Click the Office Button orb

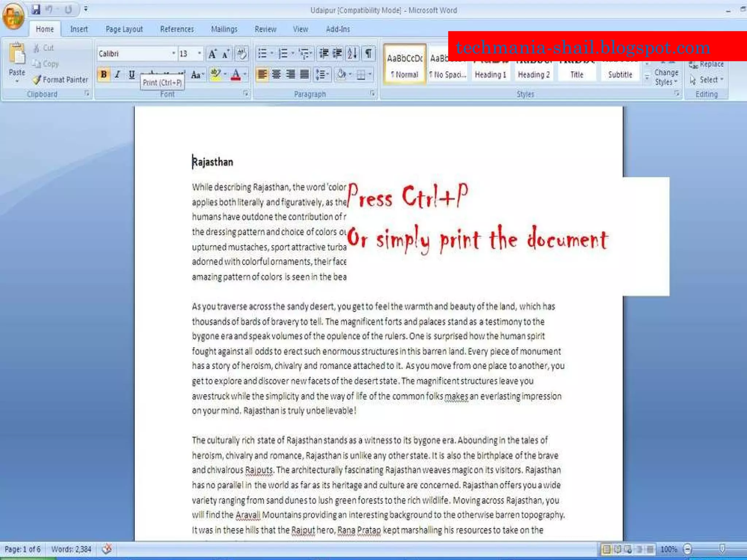click(x=13, y=16)
